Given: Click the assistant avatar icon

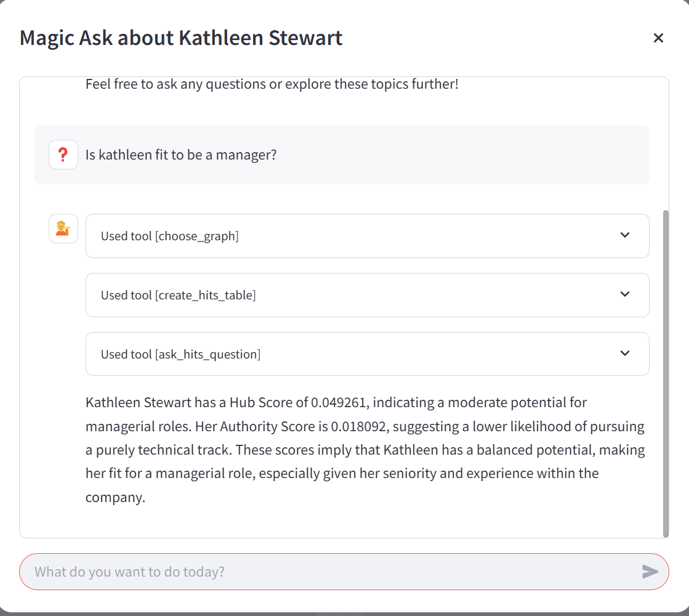Looking at the screenshot, I should click(x=63, y=229).
